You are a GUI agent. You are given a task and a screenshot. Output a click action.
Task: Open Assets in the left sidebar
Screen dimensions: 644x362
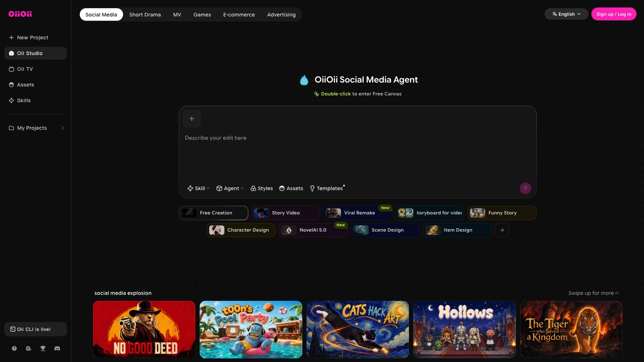click(35, 85)
